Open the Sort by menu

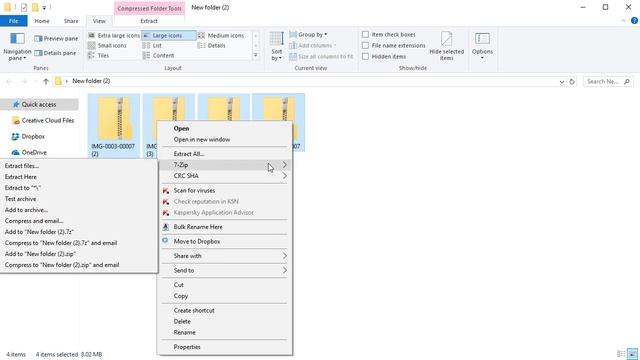click(277, 47)
